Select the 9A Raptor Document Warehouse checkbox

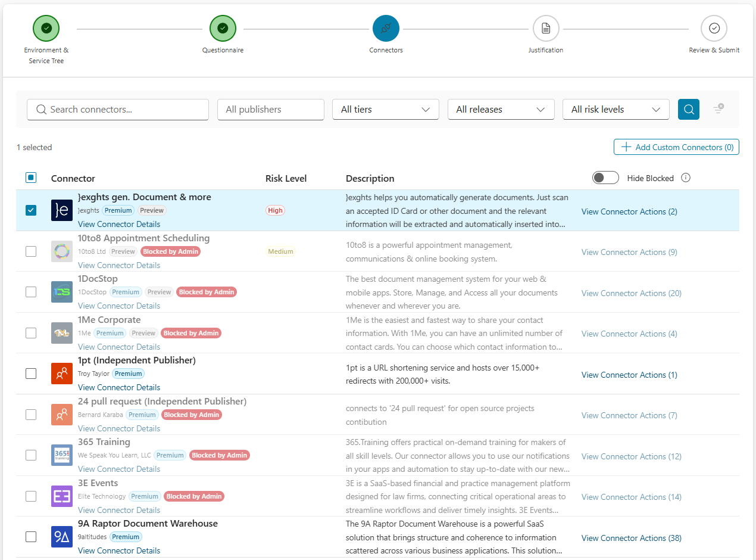[x=31, y=537]
